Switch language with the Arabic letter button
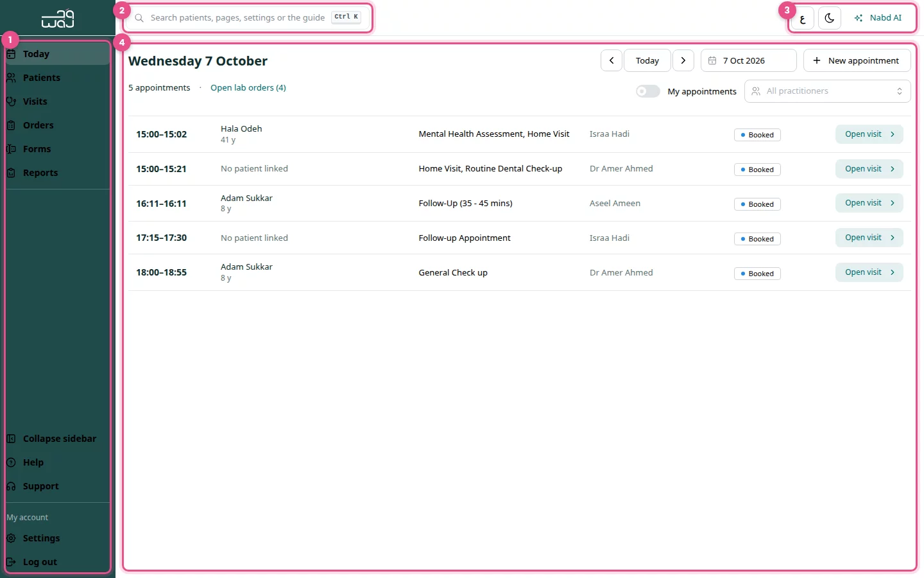 803,18
